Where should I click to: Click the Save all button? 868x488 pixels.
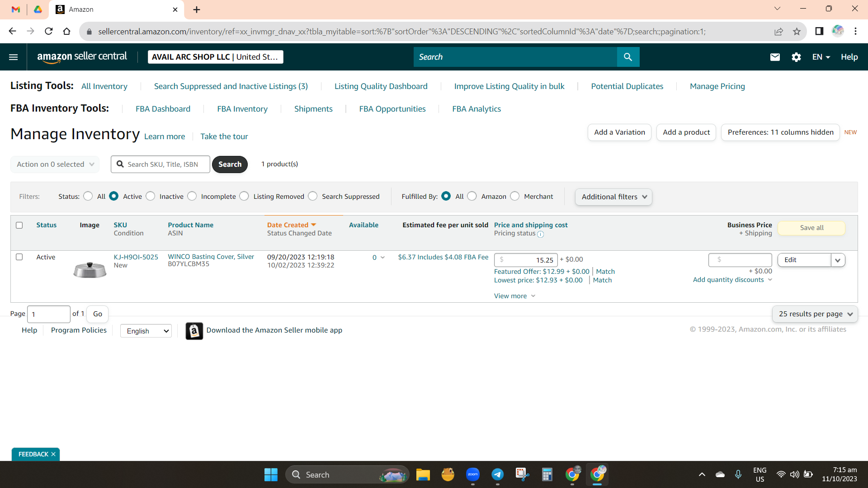(x=811, y=228)
